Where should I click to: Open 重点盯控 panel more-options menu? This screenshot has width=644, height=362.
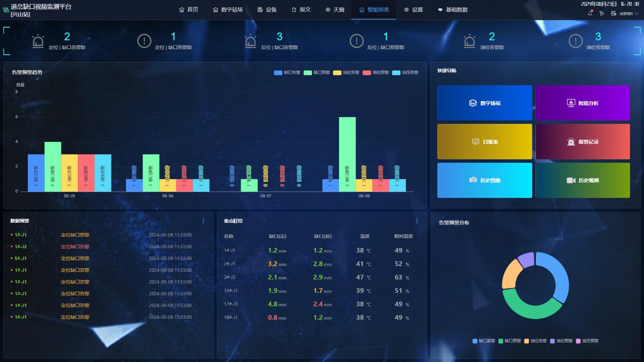417,221
